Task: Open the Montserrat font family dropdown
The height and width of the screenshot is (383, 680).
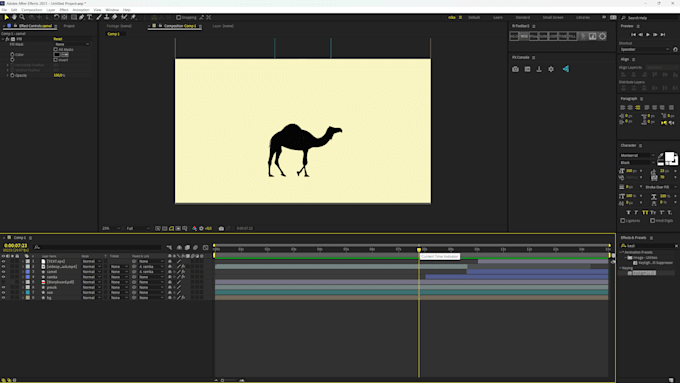Action: click(638, 155)
